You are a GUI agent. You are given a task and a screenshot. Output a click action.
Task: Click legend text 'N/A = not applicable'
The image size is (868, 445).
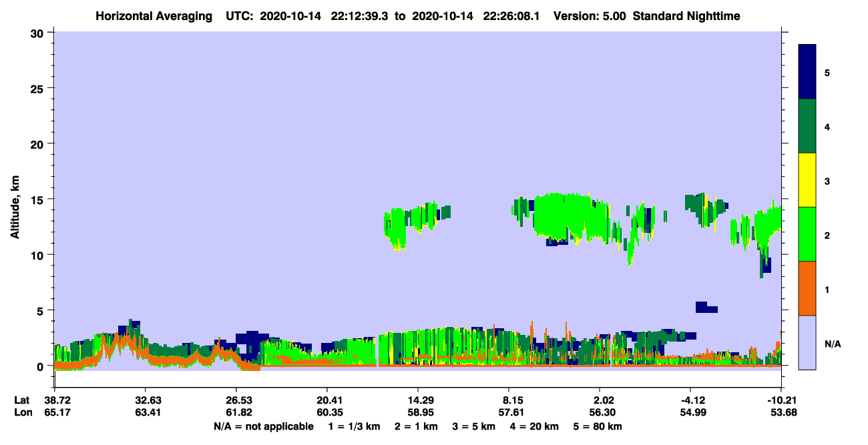pyautogui.click(x=263, y=426)
